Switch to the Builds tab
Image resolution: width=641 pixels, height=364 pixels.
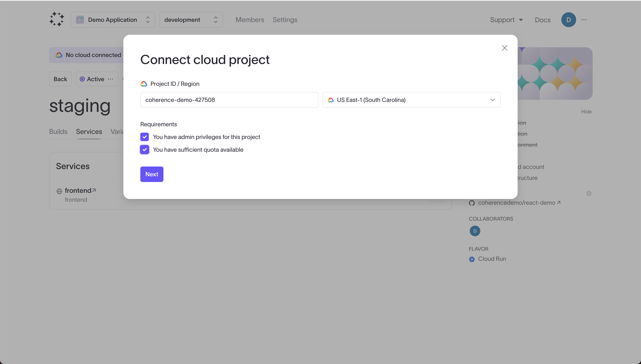coord(58,132)
